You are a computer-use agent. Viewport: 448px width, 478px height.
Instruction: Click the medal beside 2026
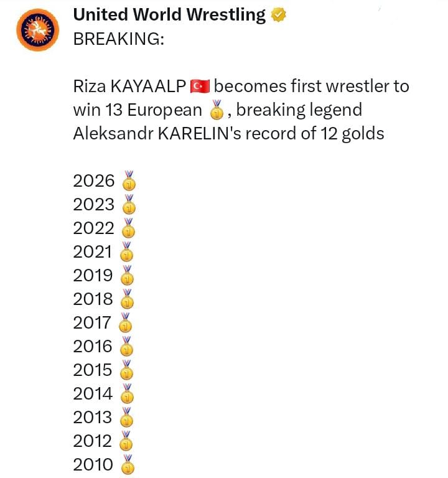(128, 181)
